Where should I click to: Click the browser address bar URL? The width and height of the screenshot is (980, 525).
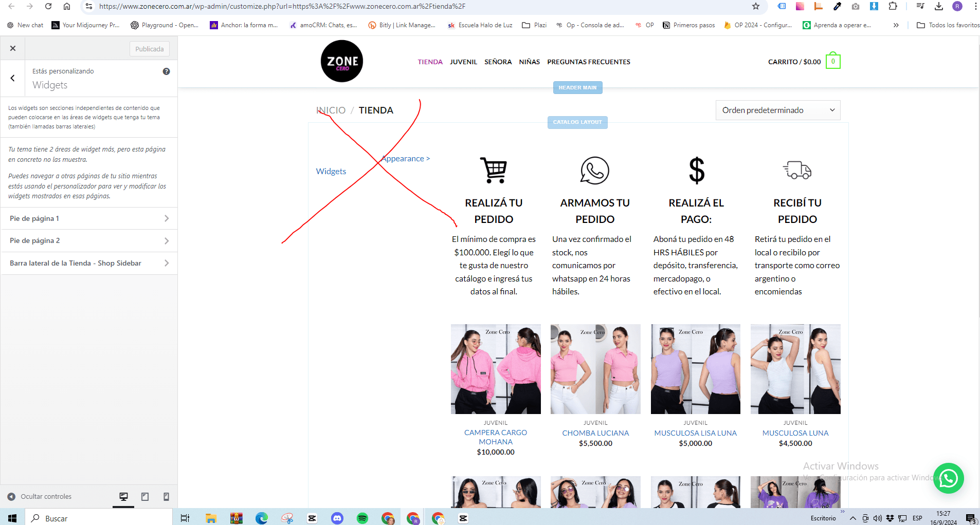(x=282, y=6)
